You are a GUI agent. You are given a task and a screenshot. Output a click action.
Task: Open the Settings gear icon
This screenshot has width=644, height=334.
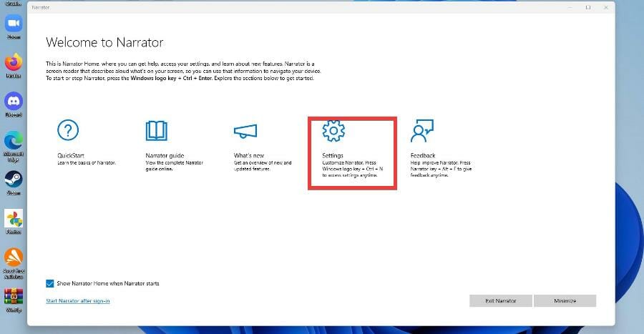click(x=333, y=131)
